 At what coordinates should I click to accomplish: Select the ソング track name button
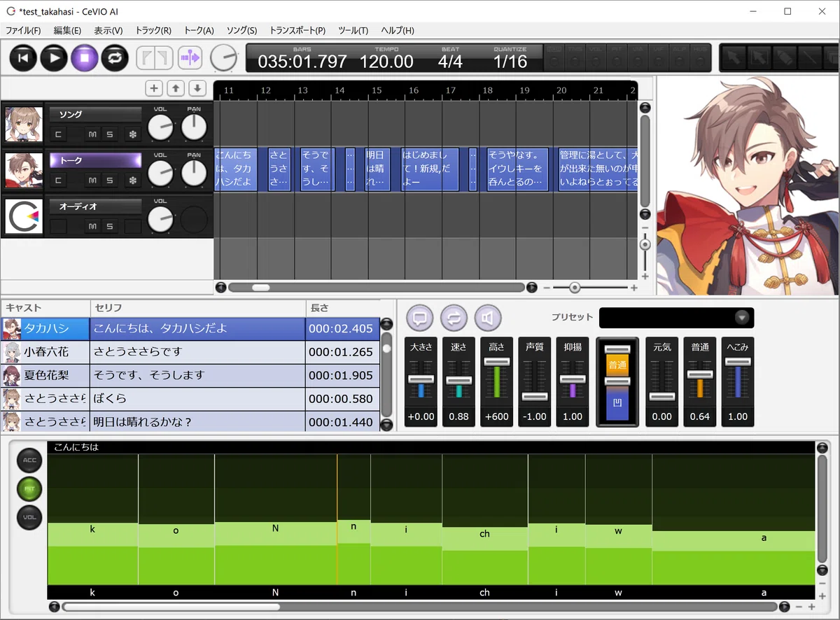(96, 114)
